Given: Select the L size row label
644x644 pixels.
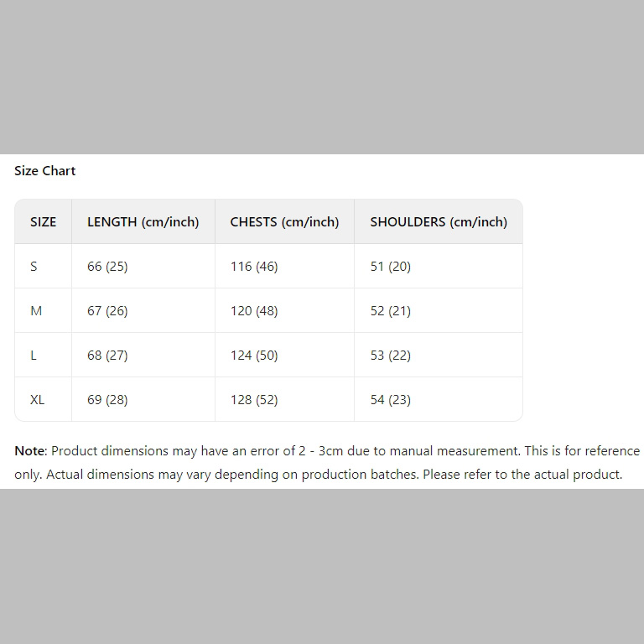Looking at the screenshot, I should coord(34,356).
